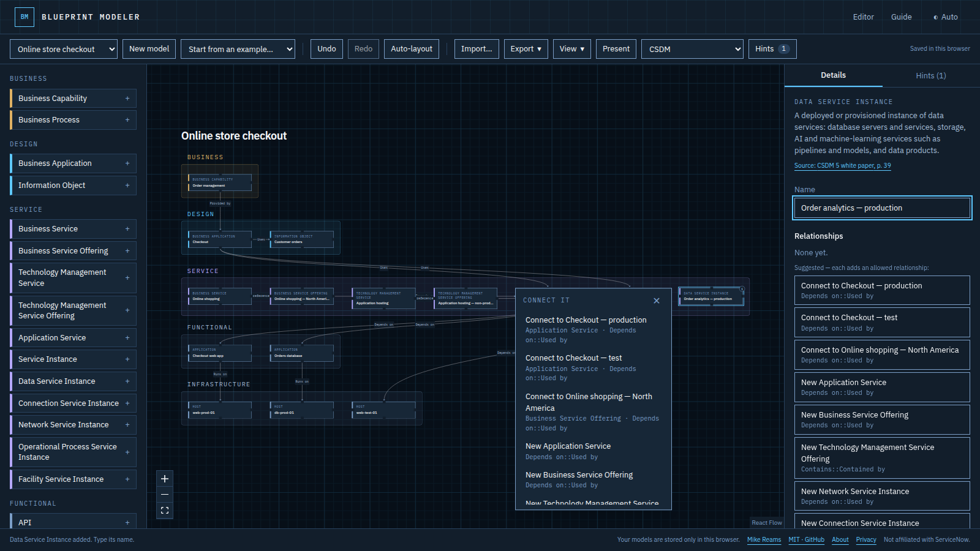Click the Name input field
The height and width of the screenshot is (551, 980).
click(882, 208)
